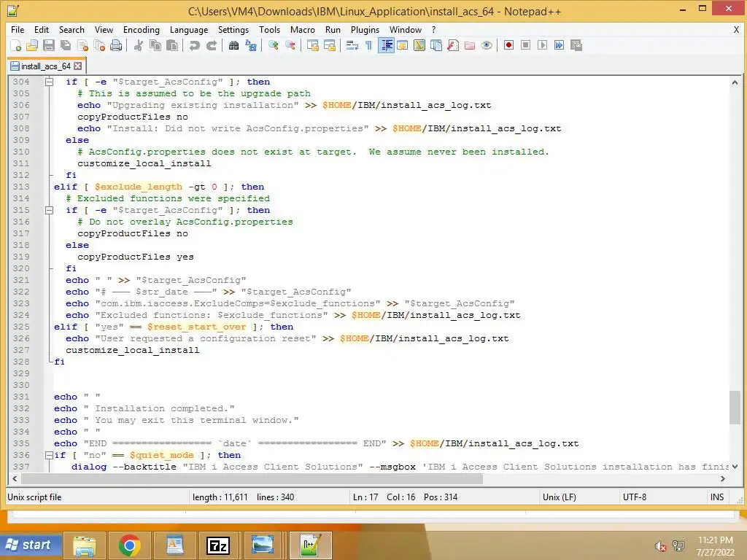Start macro recording red dot icon
Screen dimensions: 747x560
coord(508,45)
